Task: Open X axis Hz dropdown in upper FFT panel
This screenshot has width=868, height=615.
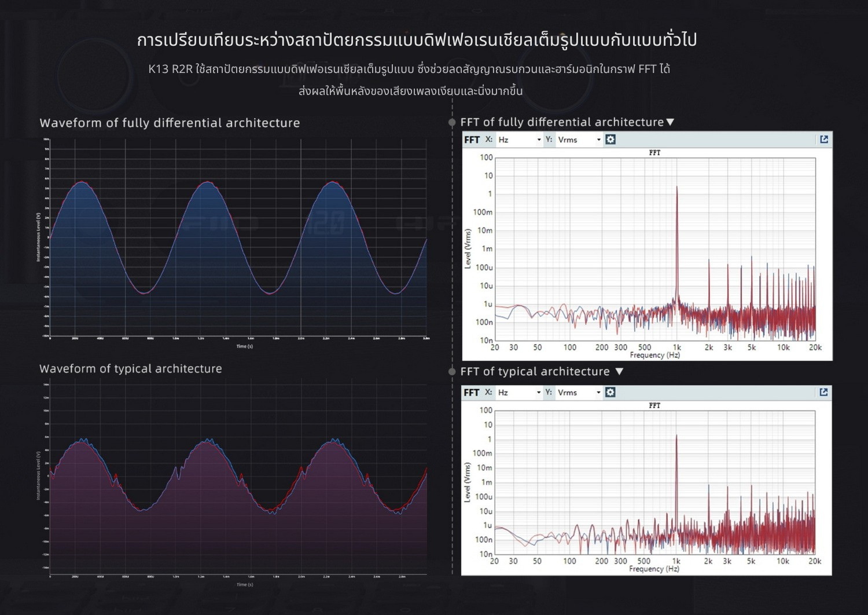Action: coord(519,140)
